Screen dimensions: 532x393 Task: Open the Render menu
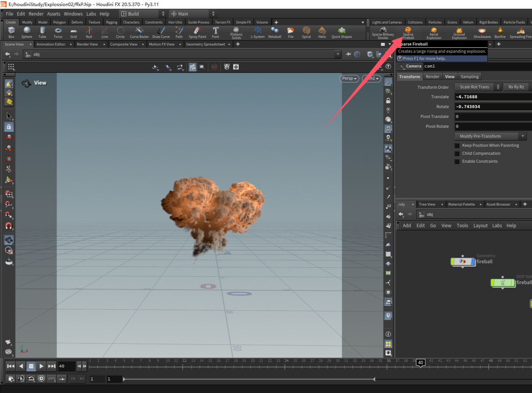coord(36,14)
